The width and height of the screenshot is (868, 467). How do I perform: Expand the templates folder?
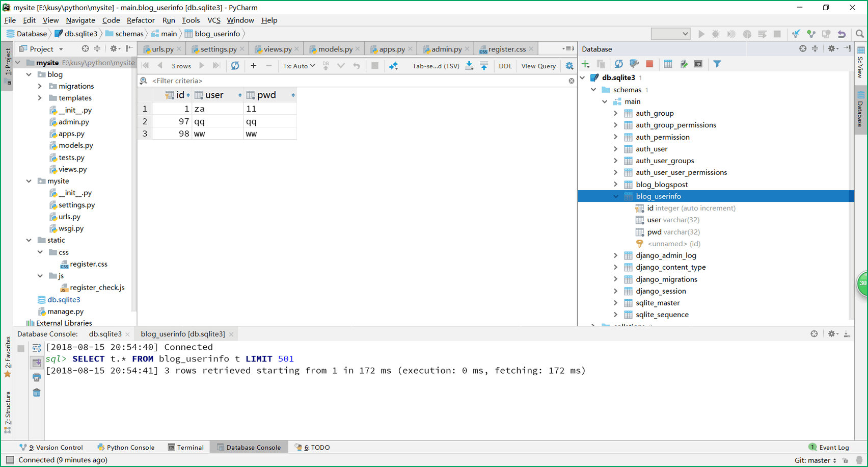tap(40, 98)
